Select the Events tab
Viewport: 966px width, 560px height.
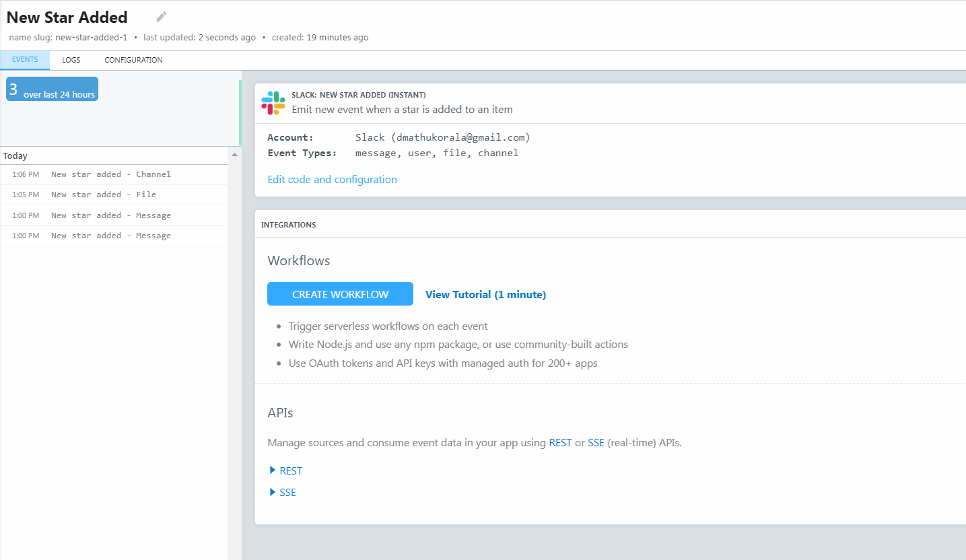click(25, 60)
